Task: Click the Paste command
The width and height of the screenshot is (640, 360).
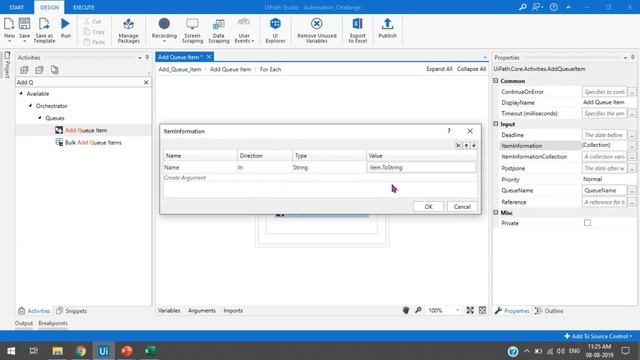Action: point(94,42)
